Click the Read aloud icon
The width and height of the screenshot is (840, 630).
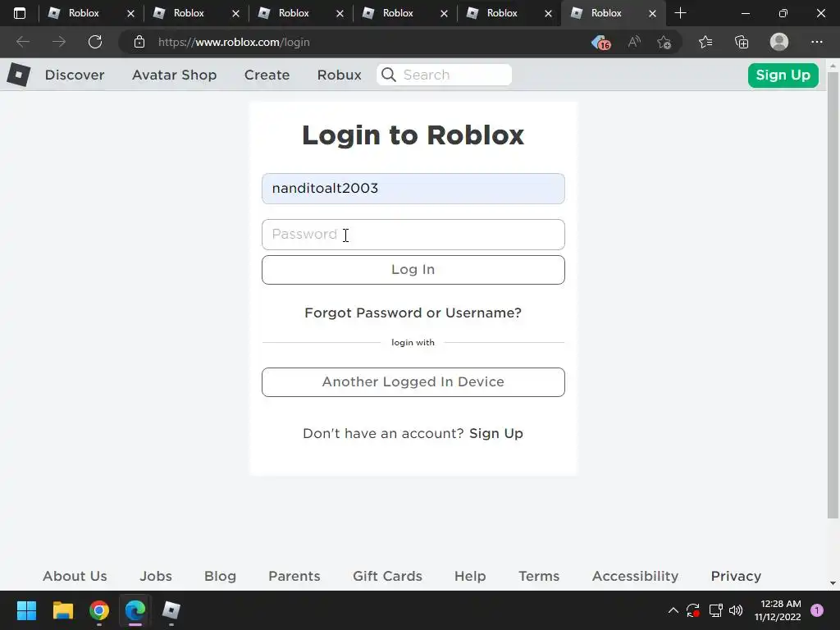coord(634,42)
